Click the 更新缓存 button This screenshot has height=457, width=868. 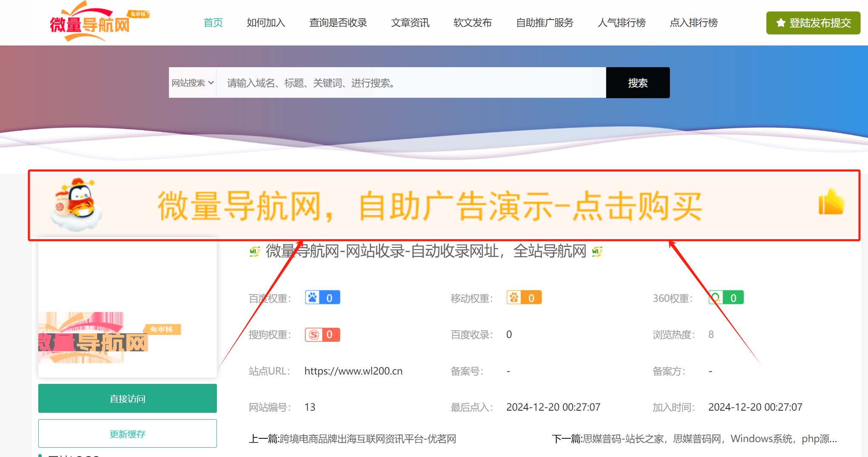[128, 434]
